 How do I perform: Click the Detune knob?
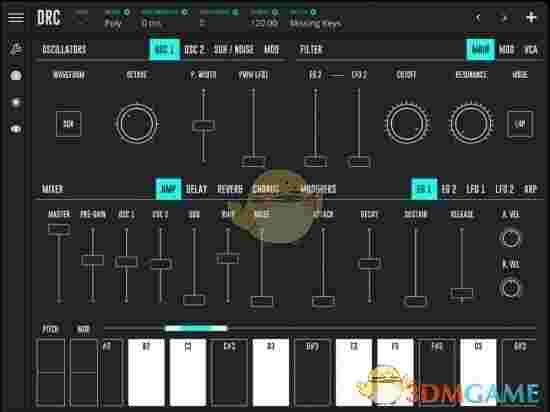pos(136,123)
